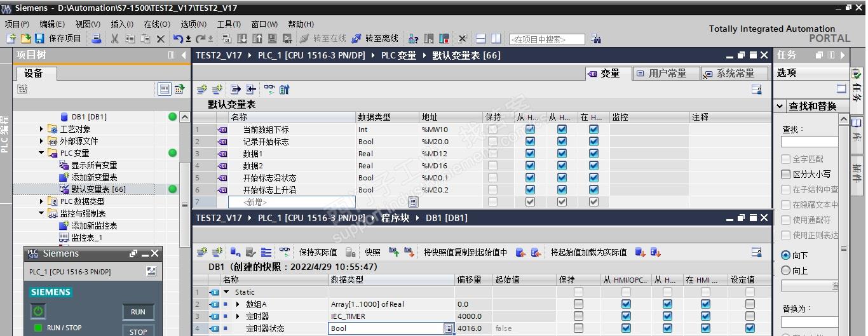Click the 在项目中搜索 search field
Viewport: 868px width, 336px height.
click(x=547, y=39)
